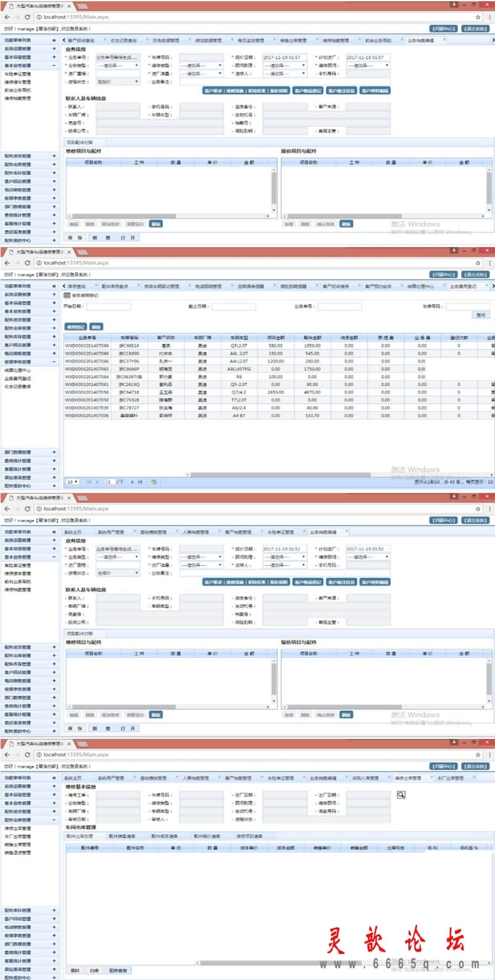
Task: Open 维修类型 dropdown in window dated 01:57
Action: 201,66
